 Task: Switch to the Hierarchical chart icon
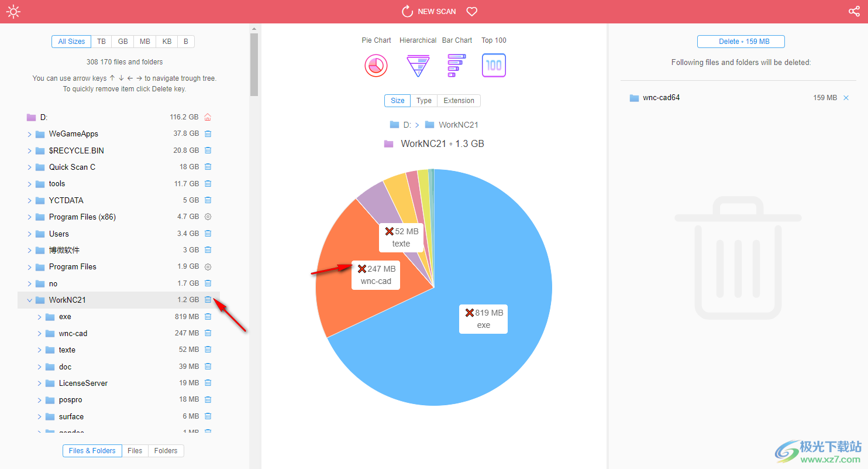(418, 65)
